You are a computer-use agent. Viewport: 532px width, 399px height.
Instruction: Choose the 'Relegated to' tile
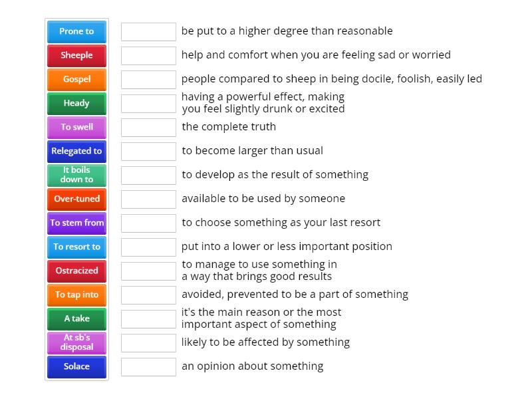pos(76,151)
